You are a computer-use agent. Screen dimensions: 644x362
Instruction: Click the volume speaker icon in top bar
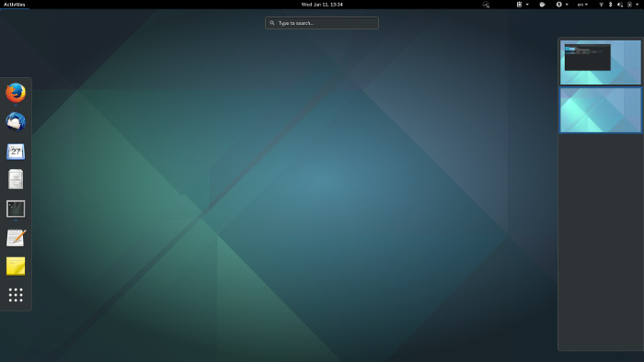click(620, 5)
